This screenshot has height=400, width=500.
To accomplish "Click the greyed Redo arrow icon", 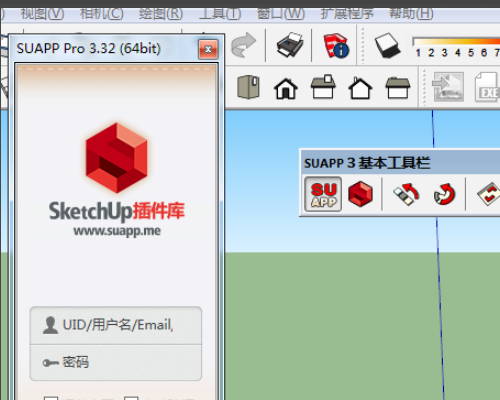I will 243,45.
